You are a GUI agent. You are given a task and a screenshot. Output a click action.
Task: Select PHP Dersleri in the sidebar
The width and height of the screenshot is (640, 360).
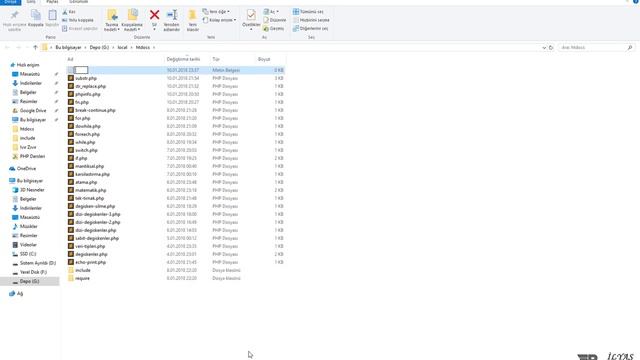(32, 156)
